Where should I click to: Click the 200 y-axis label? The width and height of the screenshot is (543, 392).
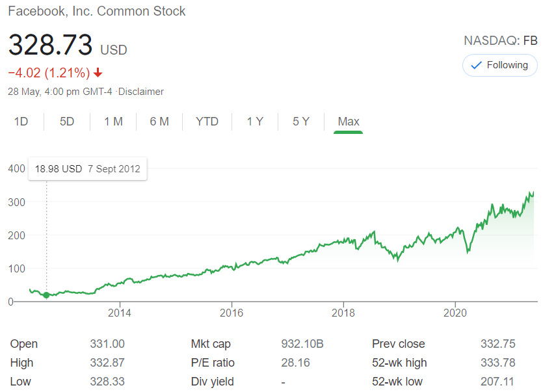tap(17, 235)
